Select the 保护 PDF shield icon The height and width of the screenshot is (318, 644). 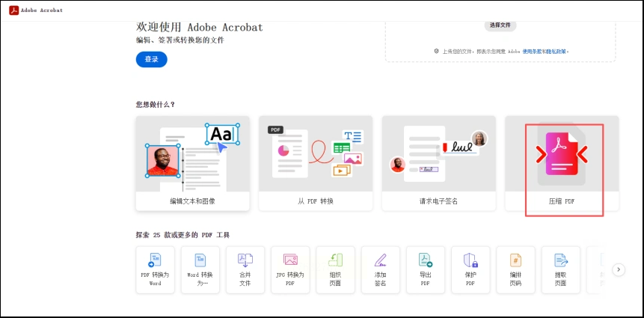click(x=470, y=260)
